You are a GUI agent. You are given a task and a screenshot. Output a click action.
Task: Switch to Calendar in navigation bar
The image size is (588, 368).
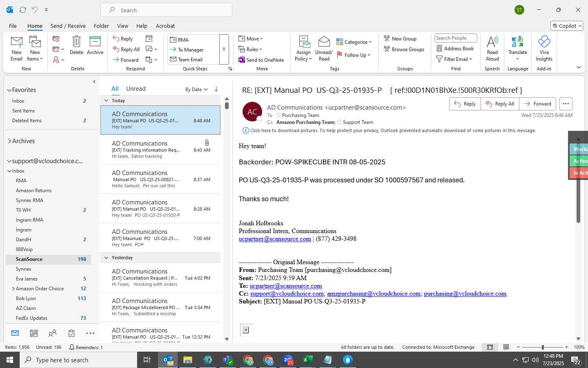[34, 334]
